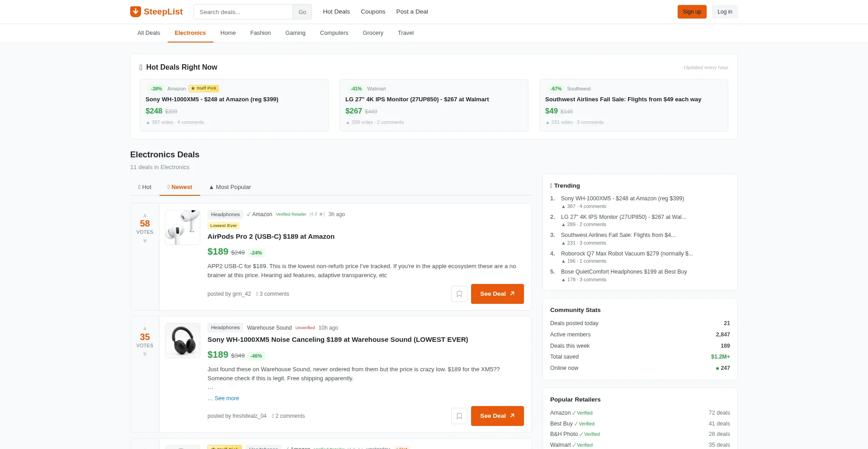The height and width of the screenshot is (449, 868).
Task: Select the Electronics category tab
Action: (x=190, y=33)
